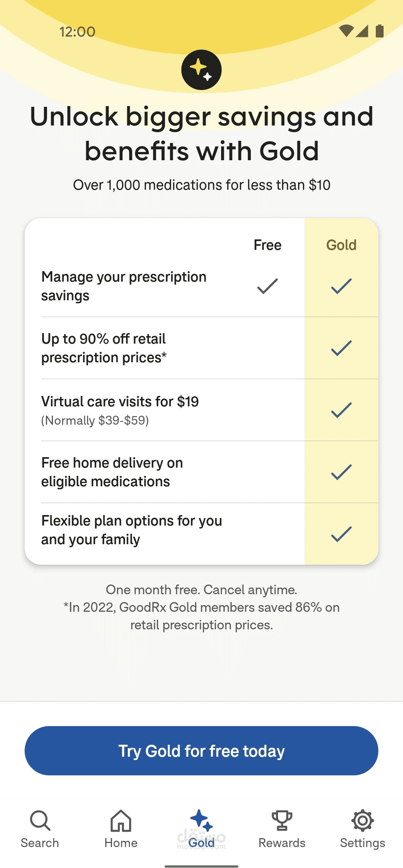Tap the Unlock bigger savings headline
The width and height of the screenshot is (403, 868).
tap(201, 133)
